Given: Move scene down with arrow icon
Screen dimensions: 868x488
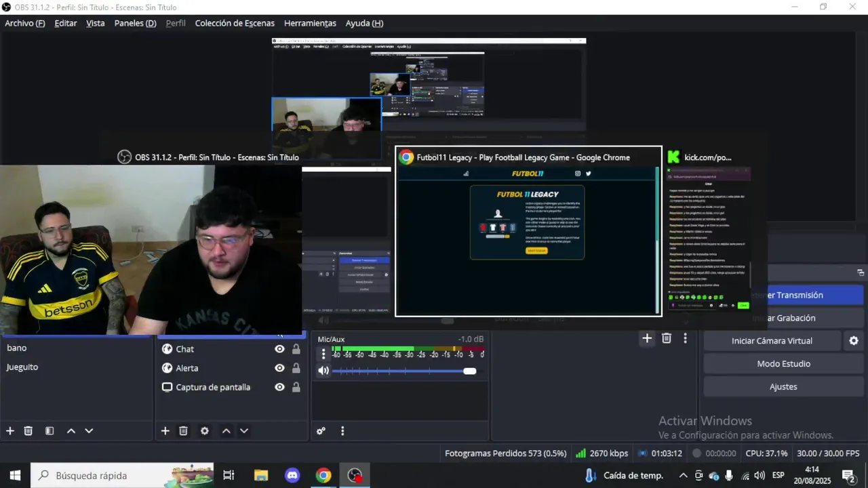Looking at the screenshot, I should click(x=89, y=431).
